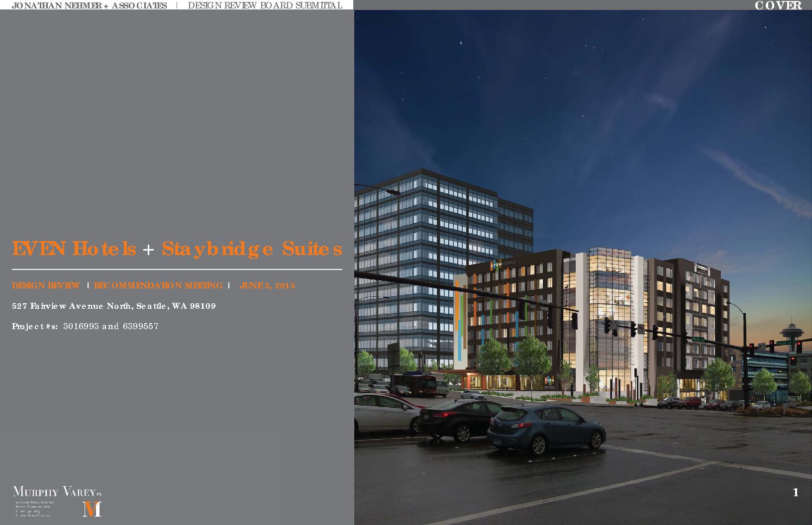Screen dimensions: 812x525
Task: Select the "JONATHAN NEHMER + ASSOCIATES" header text
Action: click(x=89, y=5)
